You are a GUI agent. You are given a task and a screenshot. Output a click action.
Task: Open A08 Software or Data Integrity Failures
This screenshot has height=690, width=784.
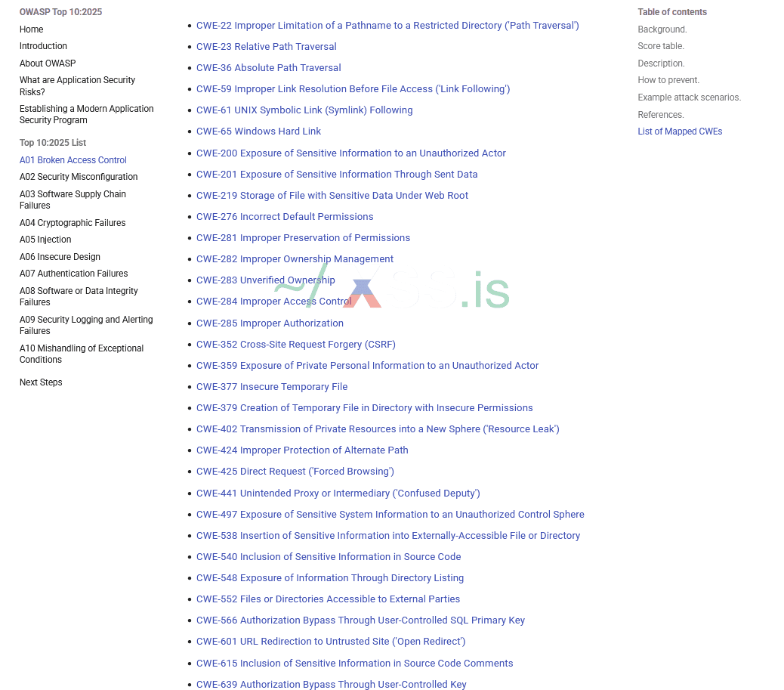[79, 297]
